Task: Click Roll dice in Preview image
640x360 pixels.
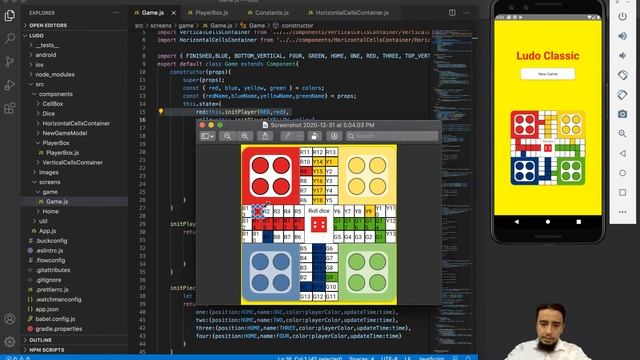Action: pyautogui.click(x=319, y=211)
